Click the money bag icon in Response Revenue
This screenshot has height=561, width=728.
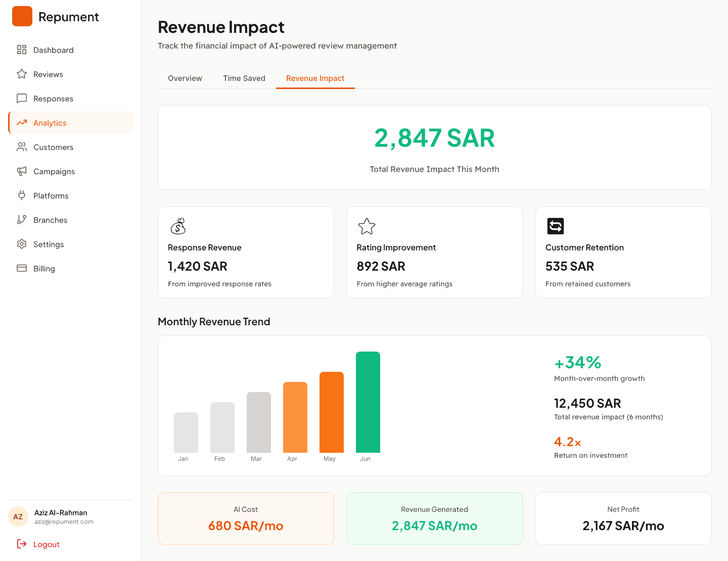(x=178, y=226)
